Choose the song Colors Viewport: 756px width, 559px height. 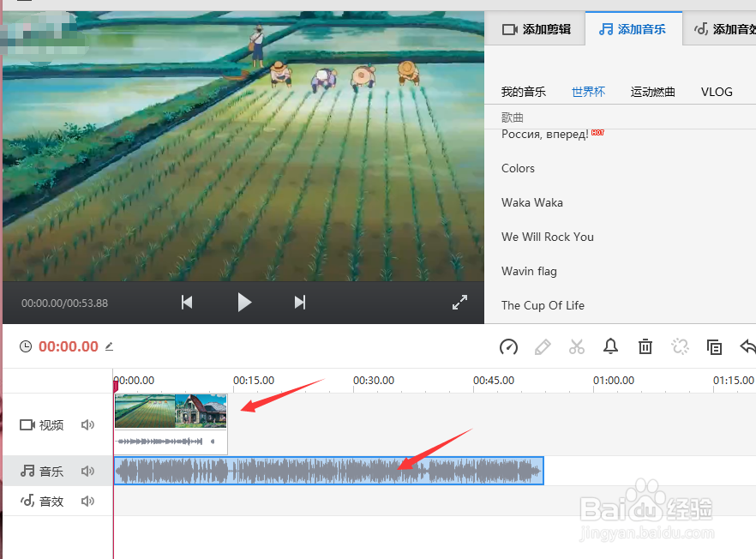pos(518,168)
